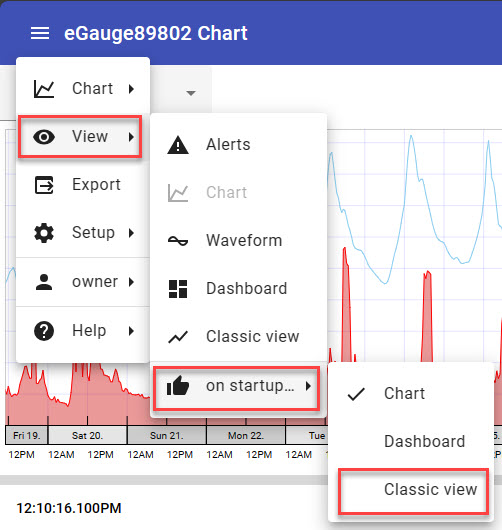This screenshot has width=502, height=530.
Task: Expand the Setup submenu arrow
Action: tap(131, 233)
